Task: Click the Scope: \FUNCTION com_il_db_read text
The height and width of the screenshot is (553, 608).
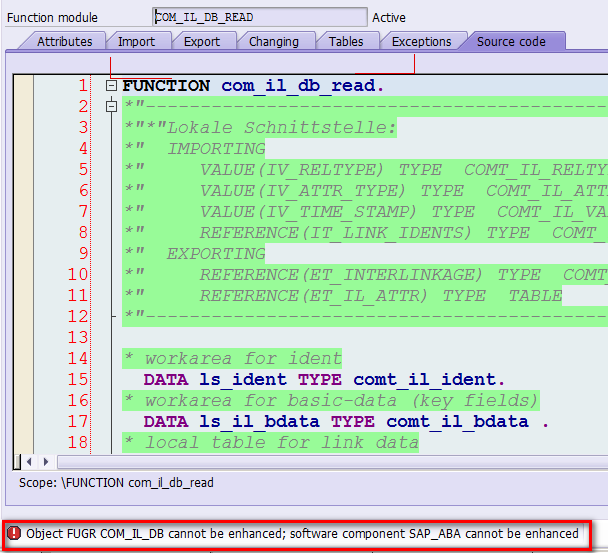Action: click(116, 483)
